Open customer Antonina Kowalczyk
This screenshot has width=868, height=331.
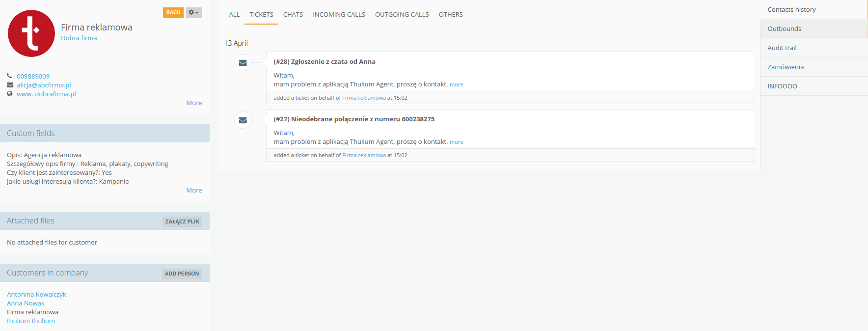(x=36, y=294)
